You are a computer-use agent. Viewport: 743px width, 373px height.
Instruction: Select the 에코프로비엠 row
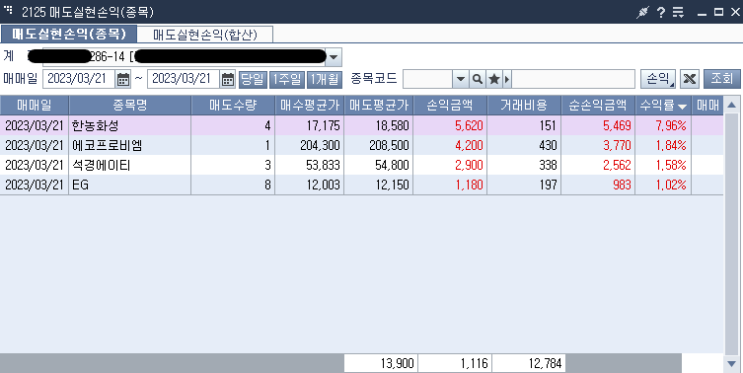tap(362, 145)
